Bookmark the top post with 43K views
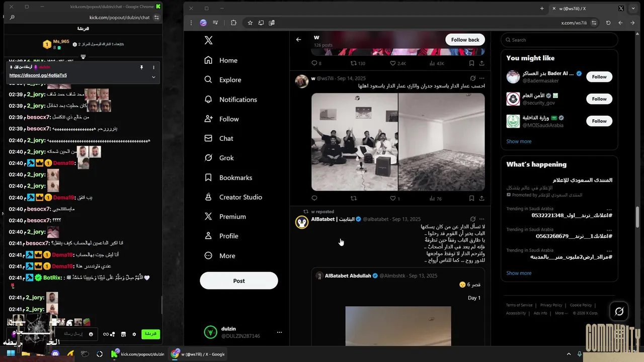The image size is (644, 362). 471,63
